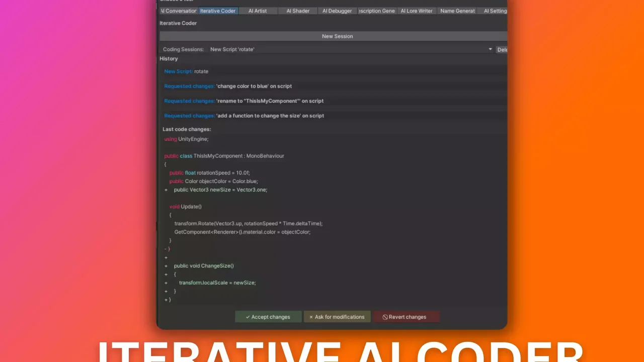
Task: Click the Delete session button
Action: [502, 49]
